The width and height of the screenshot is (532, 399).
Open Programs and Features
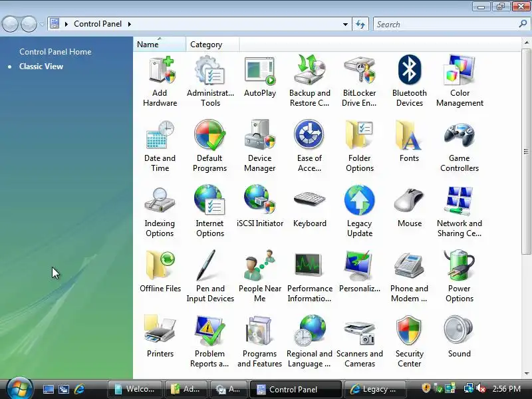[260, 341]
